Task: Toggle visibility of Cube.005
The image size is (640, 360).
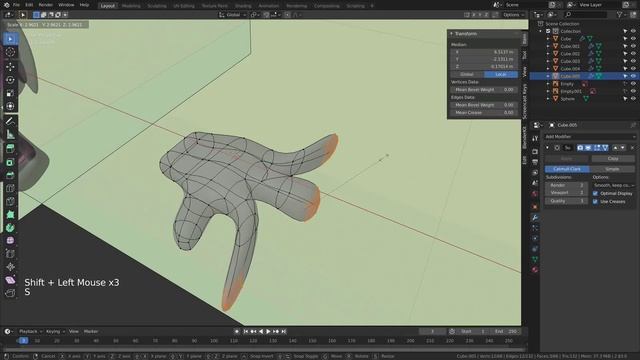Action: tap(633, 76)
